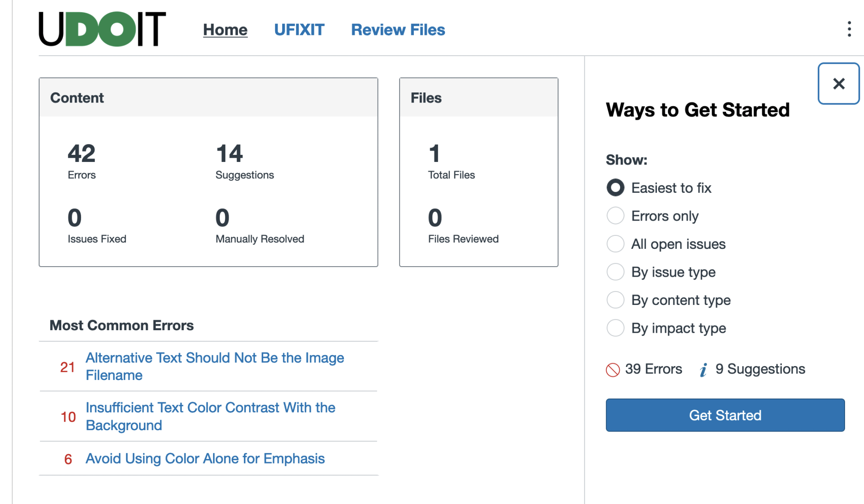Screen dimensions: 864x504
Task: Open Avoid Using Color Alone for Emphasis
Action: (x=205, y=458)
